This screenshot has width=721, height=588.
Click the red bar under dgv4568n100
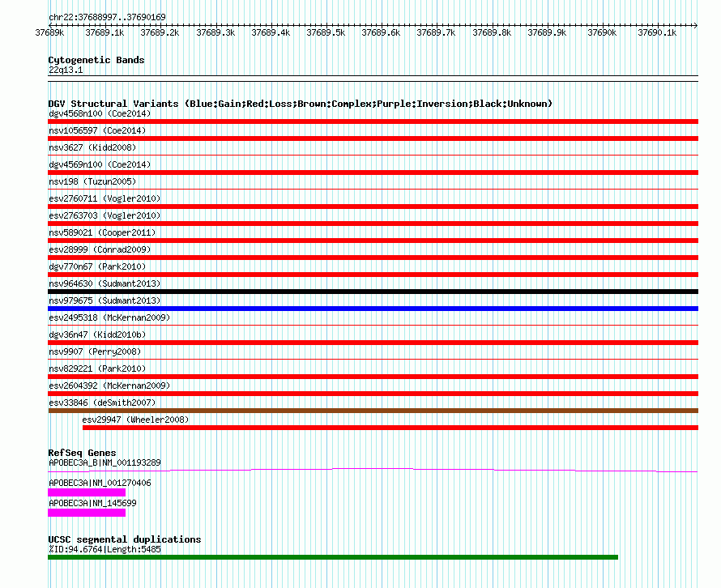click(x=373, y=121)
